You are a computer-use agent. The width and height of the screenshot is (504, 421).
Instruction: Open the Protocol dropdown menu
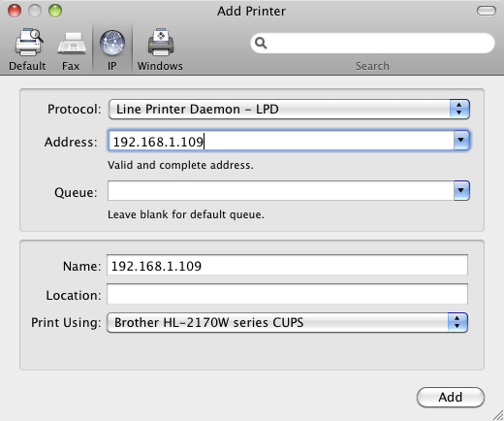[289, 110]
